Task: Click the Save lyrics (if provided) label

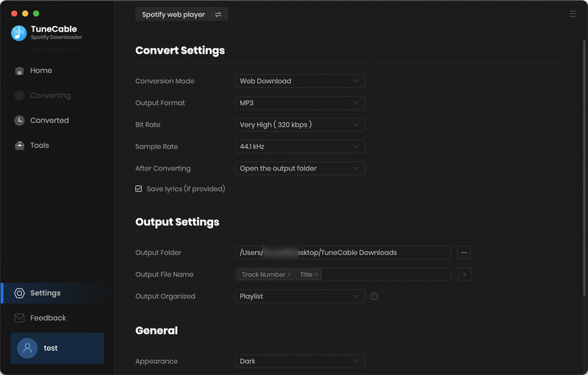Action: pos(186,189)
